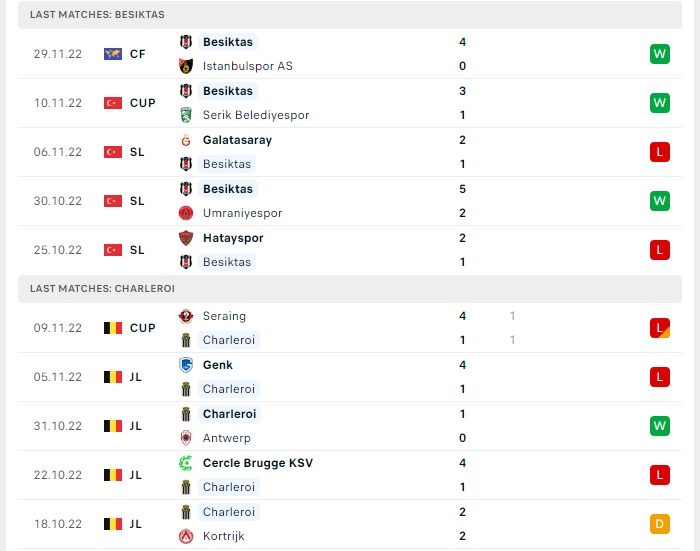Click the Hatayspor shield logo
The image size is (700, 551).
186,238
